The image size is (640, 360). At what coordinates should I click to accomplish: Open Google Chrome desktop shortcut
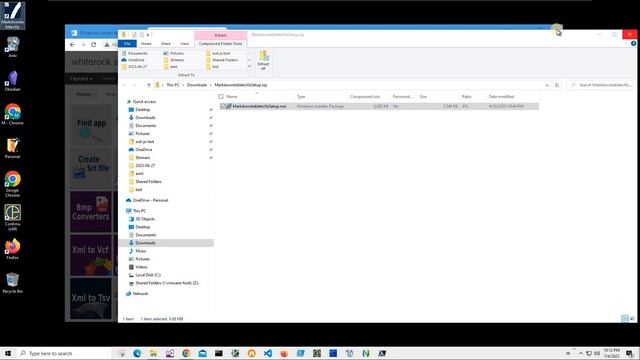13,184
